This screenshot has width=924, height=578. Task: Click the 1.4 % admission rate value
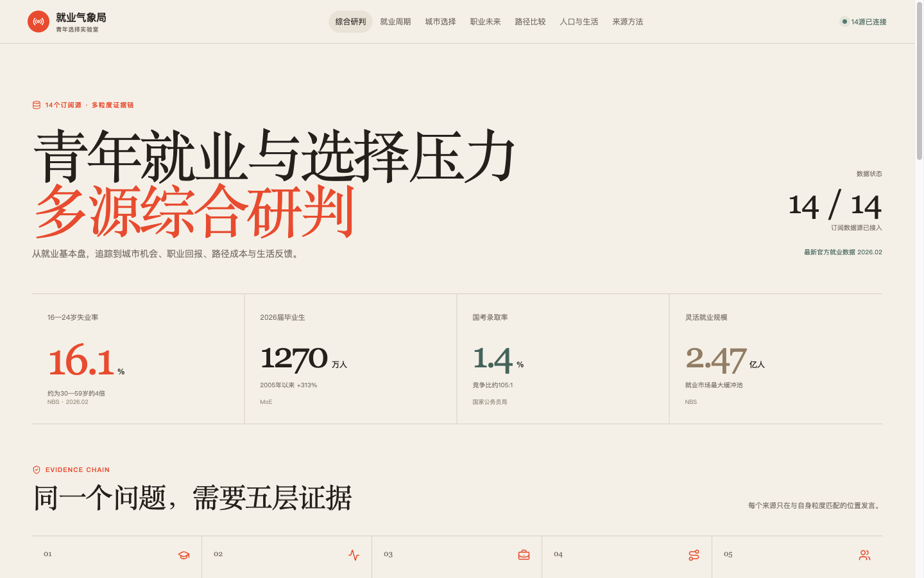[498, 359]
